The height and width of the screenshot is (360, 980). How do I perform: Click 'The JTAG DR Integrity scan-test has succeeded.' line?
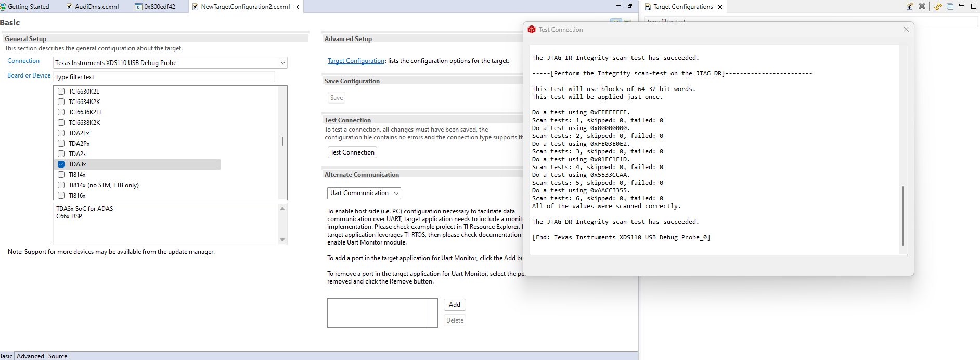pos(615,222)
